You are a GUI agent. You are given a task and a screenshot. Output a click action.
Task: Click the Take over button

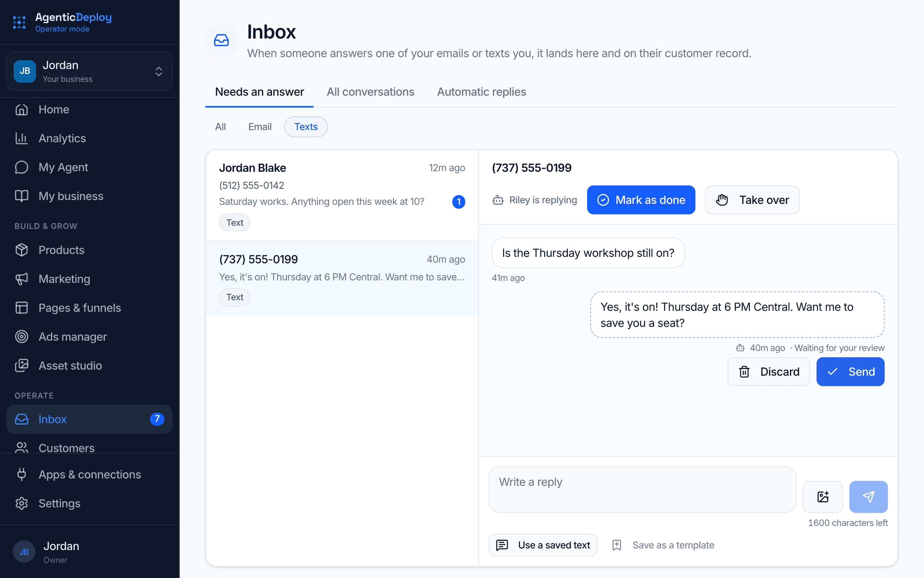(x=752, y=200)
